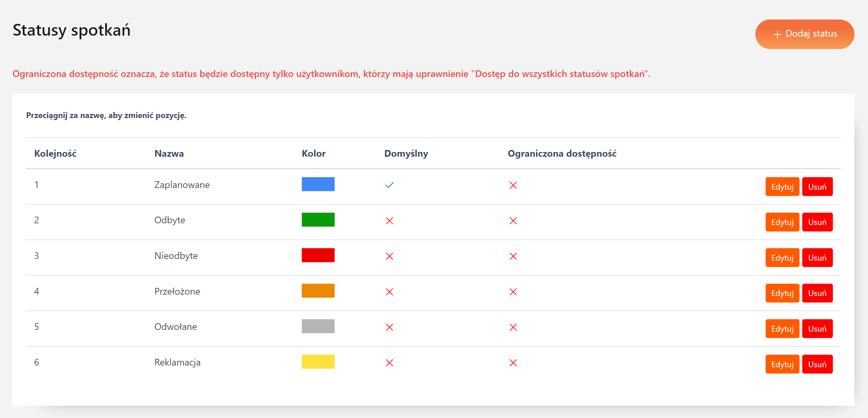Screen dimensions: 868x418
Task: Click the red X in Domyślny for Odbyte
Action: pos(389,221)
